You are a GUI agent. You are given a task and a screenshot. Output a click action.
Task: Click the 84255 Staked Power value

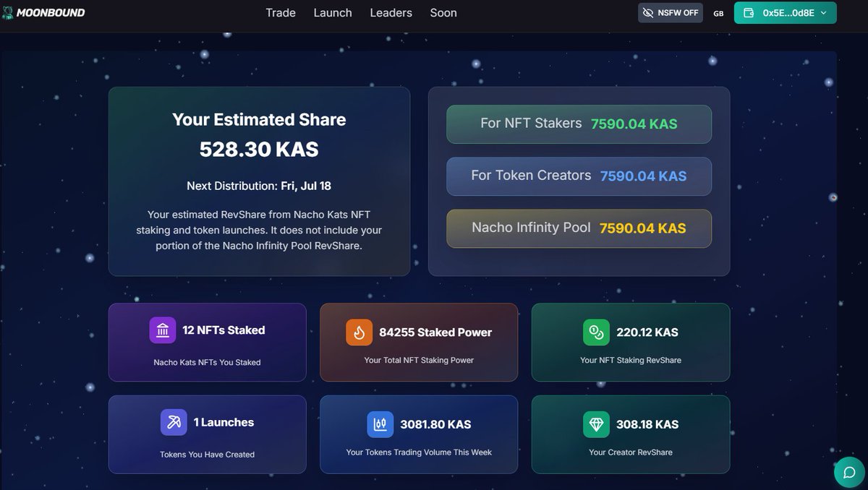coord(435,332)
